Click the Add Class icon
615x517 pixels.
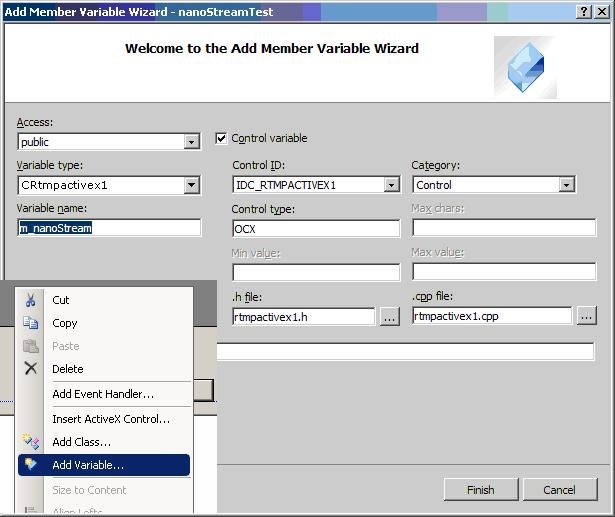point(31,442)
